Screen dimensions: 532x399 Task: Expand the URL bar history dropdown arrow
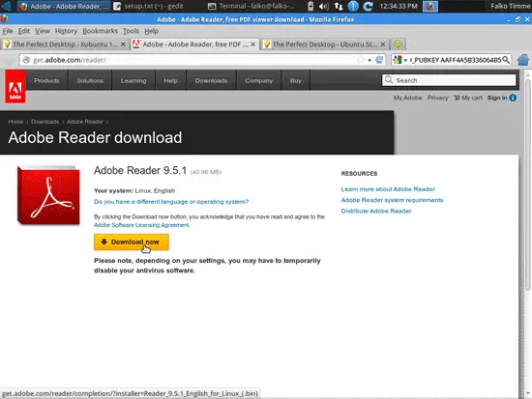point(369,60)
